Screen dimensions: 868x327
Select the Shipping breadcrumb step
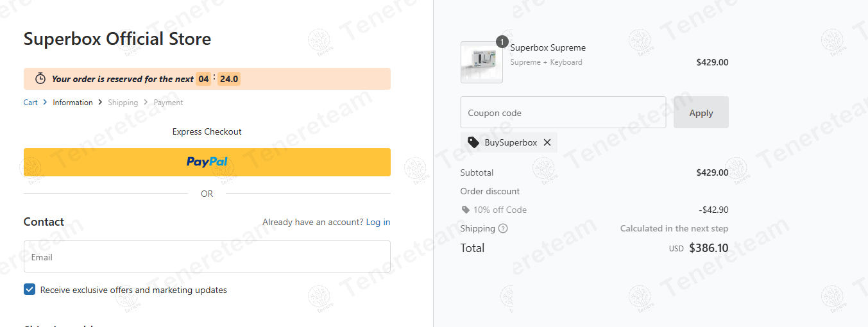pyautogui.click(x=123, y=103)
